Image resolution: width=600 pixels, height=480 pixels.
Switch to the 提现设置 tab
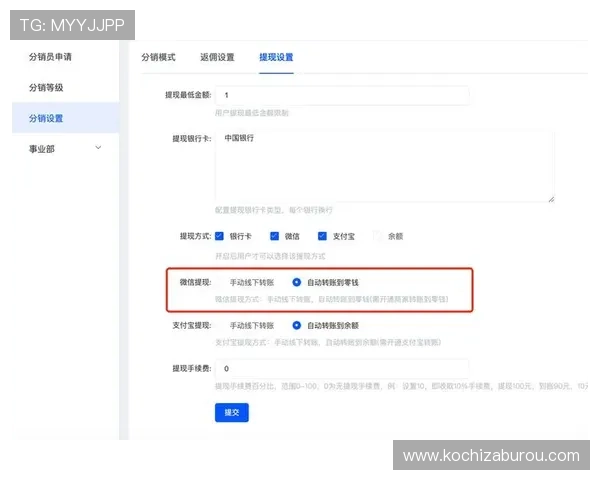[x=276, y=57]
